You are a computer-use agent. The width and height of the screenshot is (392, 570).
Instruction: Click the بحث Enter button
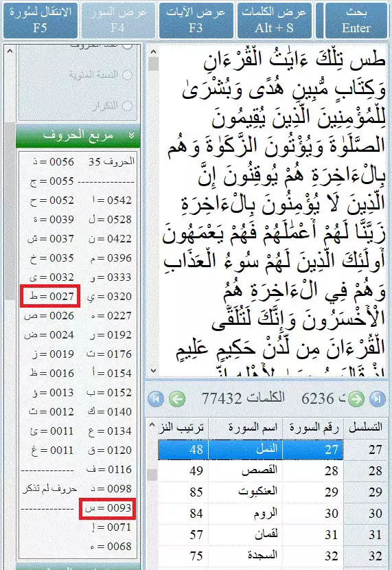click(x=356, y=21)
